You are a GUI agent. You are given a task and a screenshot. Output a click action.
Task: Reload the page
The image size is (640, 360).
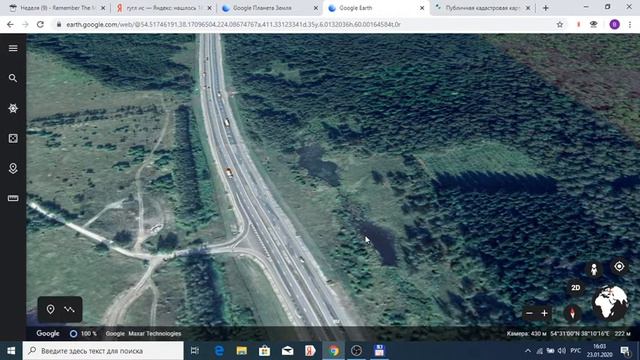tap(40, 24)
